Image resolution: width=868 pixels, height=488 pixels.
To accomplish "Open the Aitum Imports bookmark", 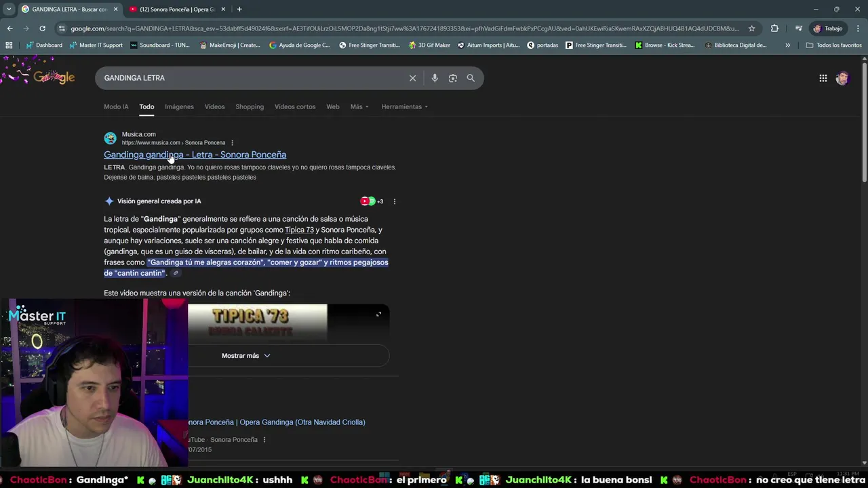I will [489, 45].
